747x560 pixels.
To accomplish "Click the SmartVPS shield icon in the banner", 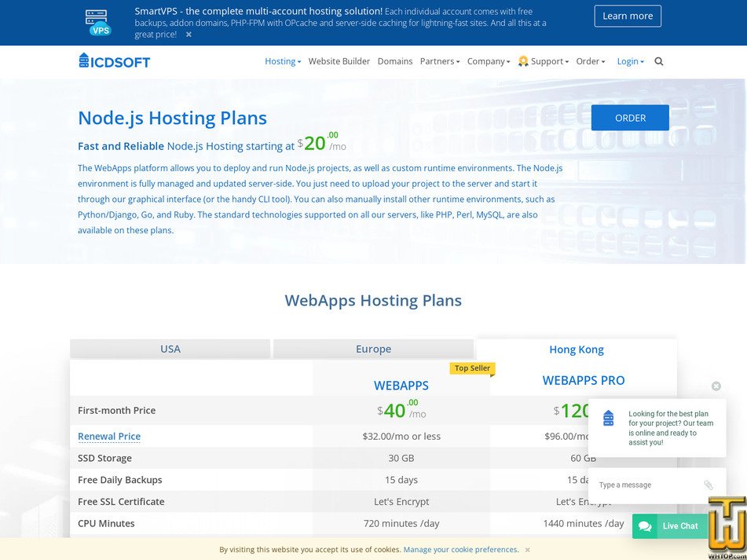I will pos(97,21).
